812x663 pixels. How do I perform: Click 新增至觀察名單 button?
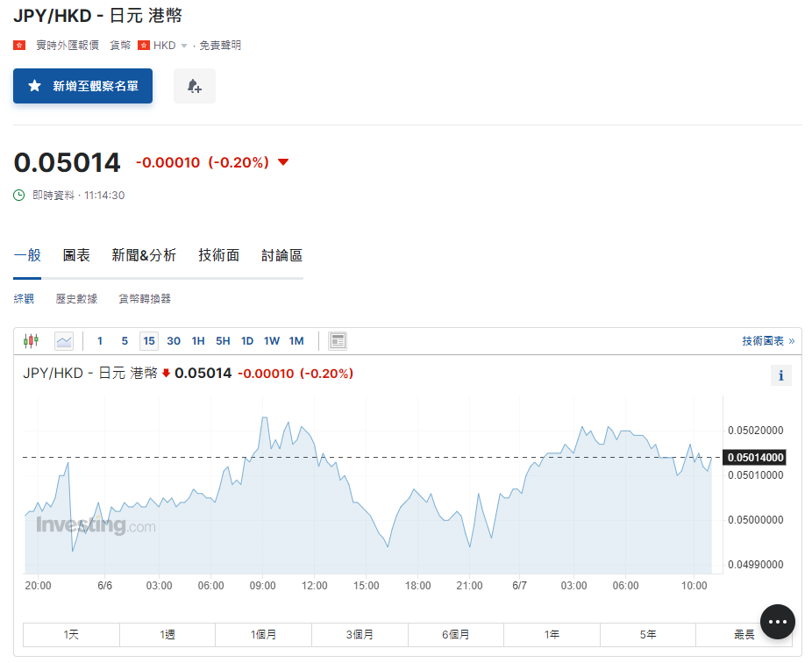coord(82,86)
